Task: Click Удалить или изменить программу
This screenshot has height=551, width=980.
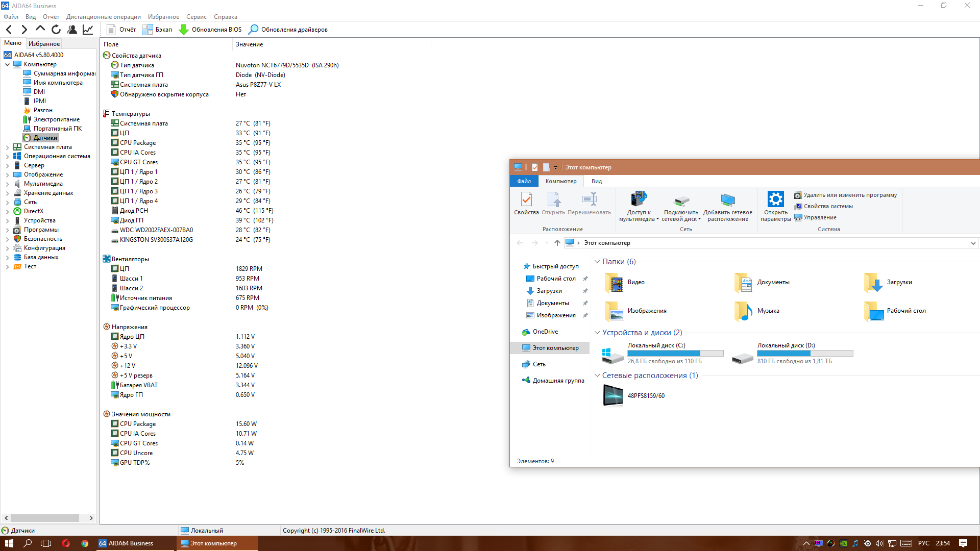Action: (x=845, y=195)
